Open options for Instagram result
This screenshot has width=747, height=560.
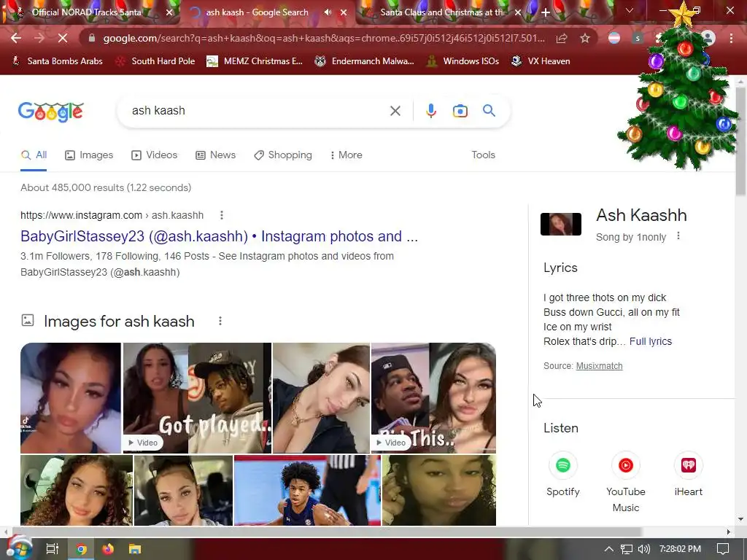click(222, 215)
